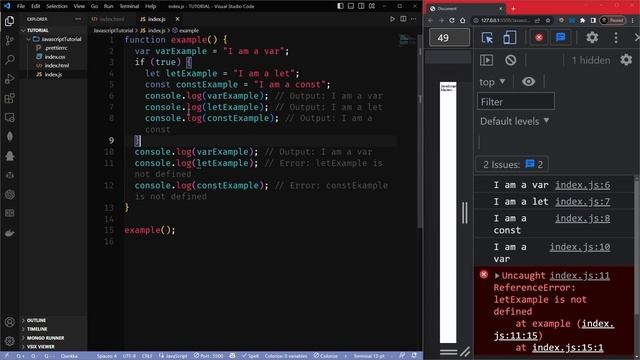Toggle Spell checker in status bar
Image resolution: width=640 pixels, height=360 pixels.
click(250, 356)
